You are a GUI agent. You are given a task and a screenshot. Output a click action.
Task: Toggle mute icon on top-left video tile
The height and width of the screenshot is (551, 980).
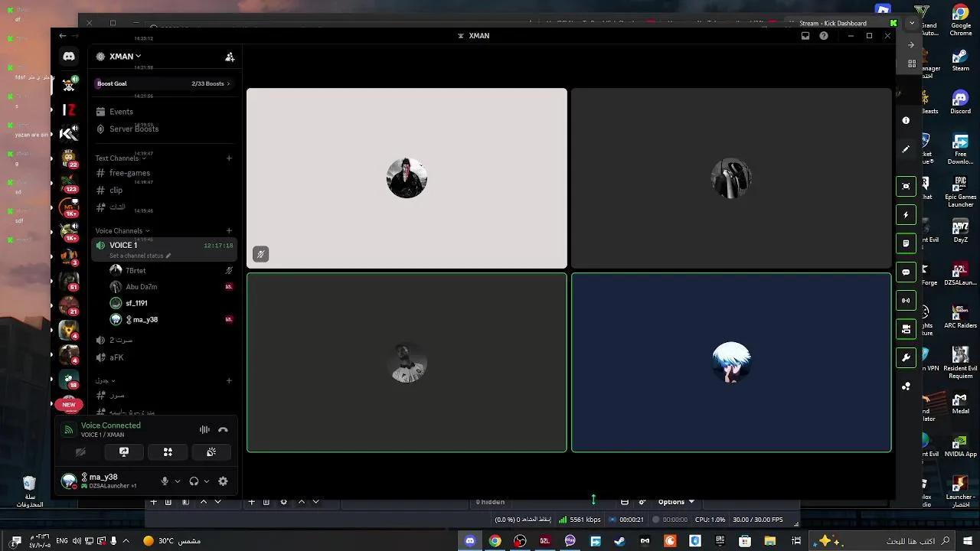click(x=260, y=254)
